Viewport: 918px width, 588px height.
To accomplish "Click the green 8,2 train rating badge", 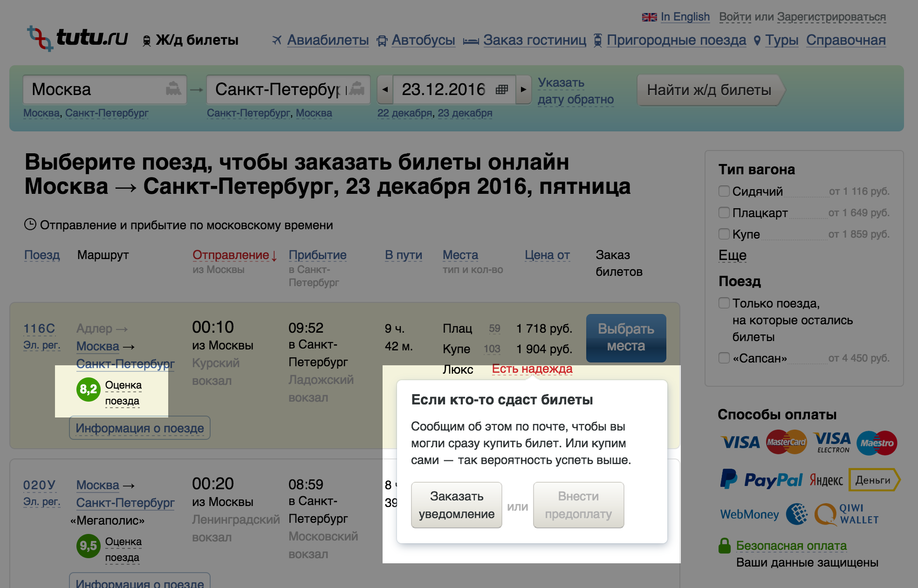I will click(88, 389).
